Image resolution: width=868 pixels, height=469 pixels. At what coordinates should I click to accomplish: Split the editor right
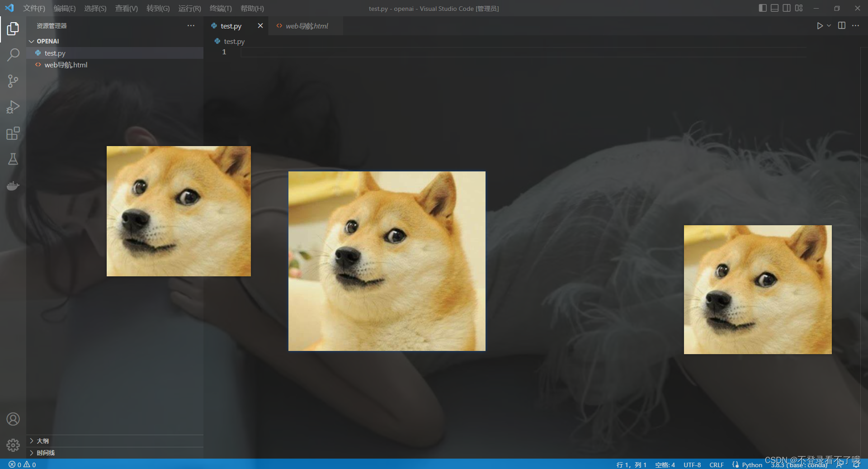[x=842, y=26]
